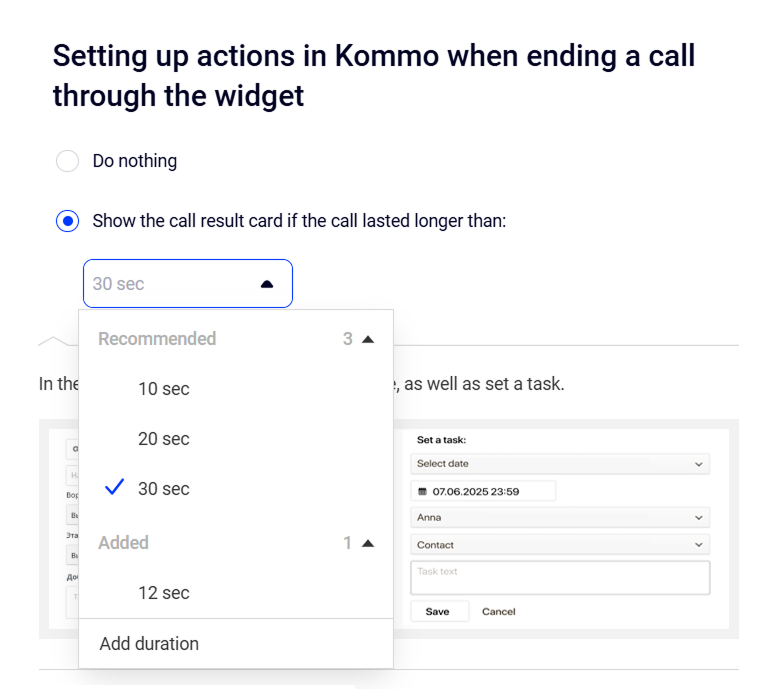Click the calendar icon in date field

(422, 491)
